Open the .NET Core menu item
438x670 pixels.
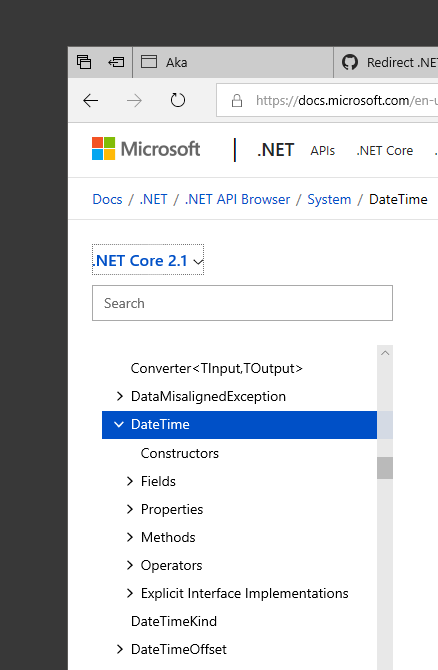385,151
